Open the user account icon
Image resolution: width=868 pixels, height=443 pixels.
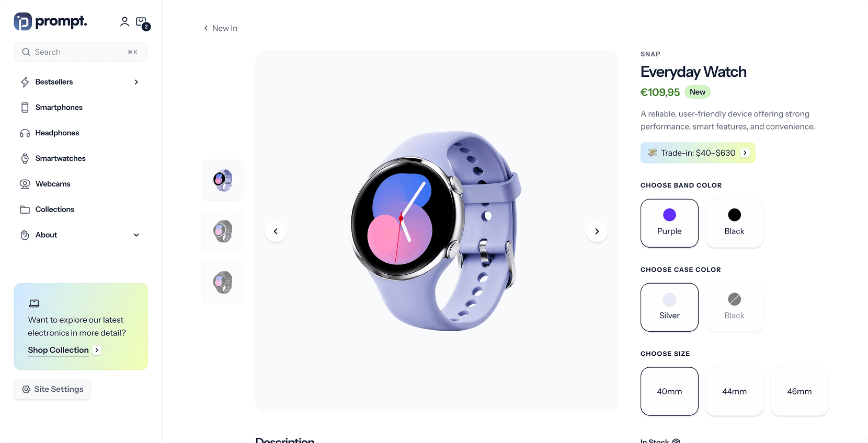pos(124,21)
